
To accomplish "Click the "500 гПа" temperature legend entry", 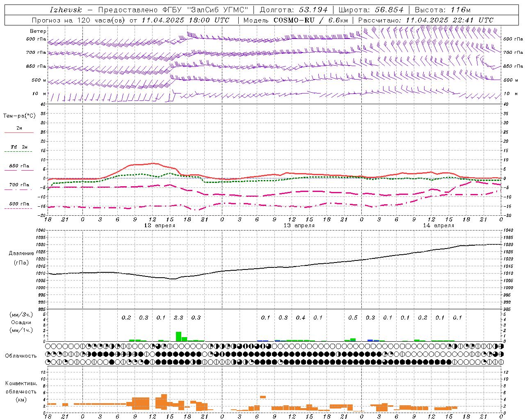I will point(19,204).
